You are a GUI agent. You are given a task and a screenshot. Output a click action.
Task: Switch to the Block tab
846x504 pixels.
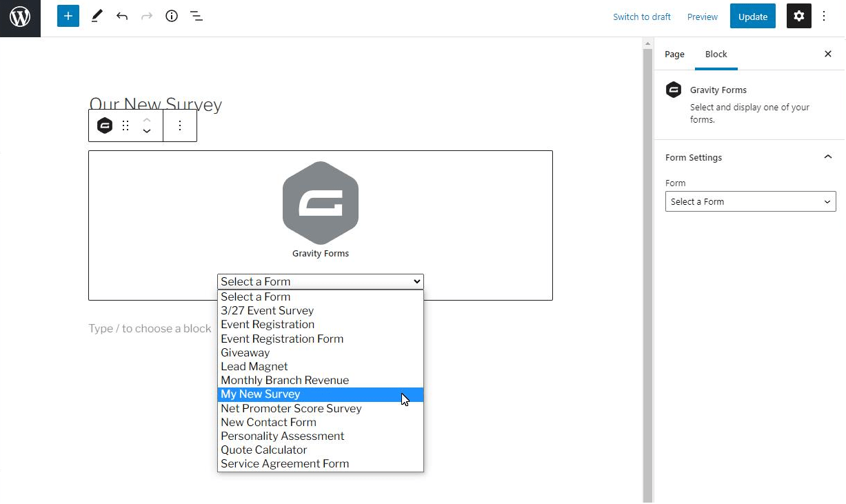tap(716, 54)
